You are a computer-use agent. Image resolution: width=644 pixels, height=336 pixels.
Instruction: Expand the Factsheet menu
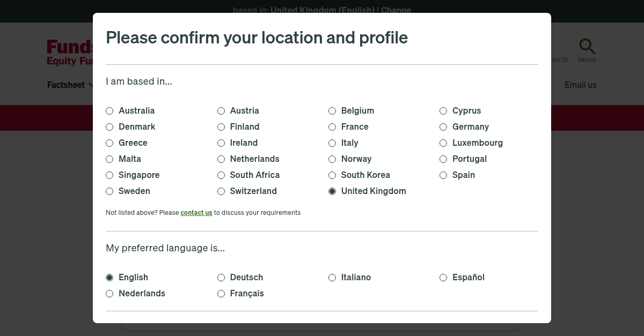69,85
